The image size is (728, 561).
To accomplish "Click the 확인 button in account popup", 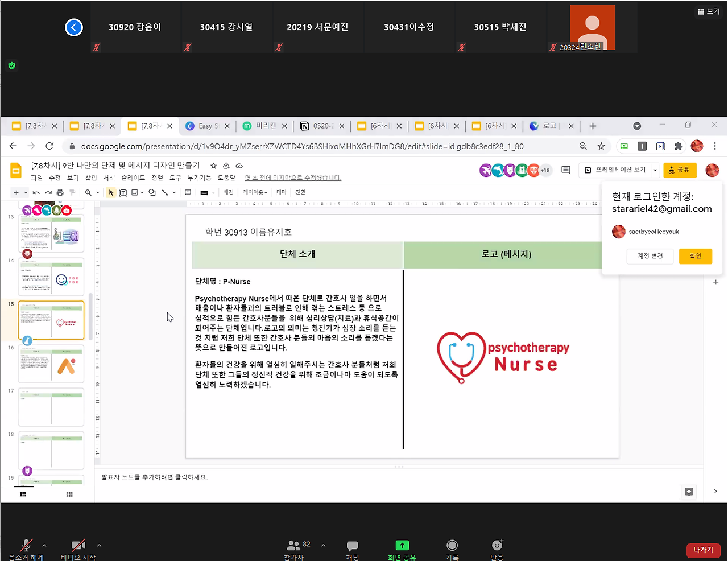I will [696, 256].
